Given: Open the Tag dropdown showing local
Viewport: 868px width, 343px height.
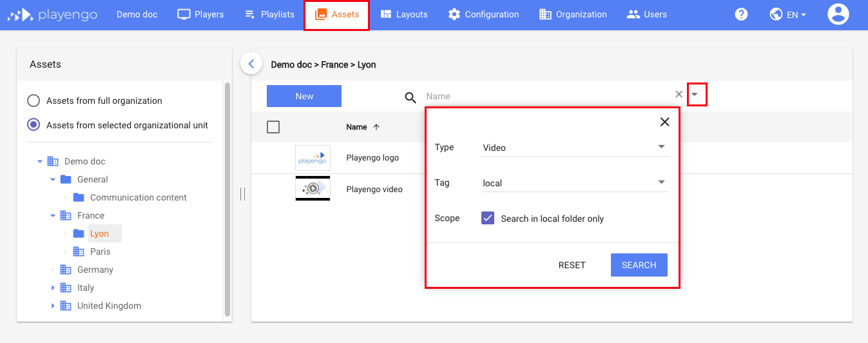Looking at the screenshot, I should tap(575, 183).
